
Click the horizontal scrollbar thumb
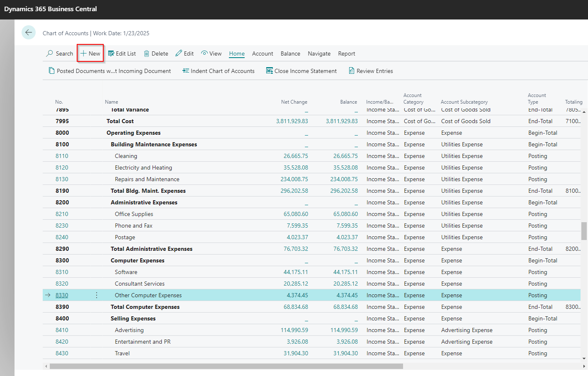(x=226, y=366)
